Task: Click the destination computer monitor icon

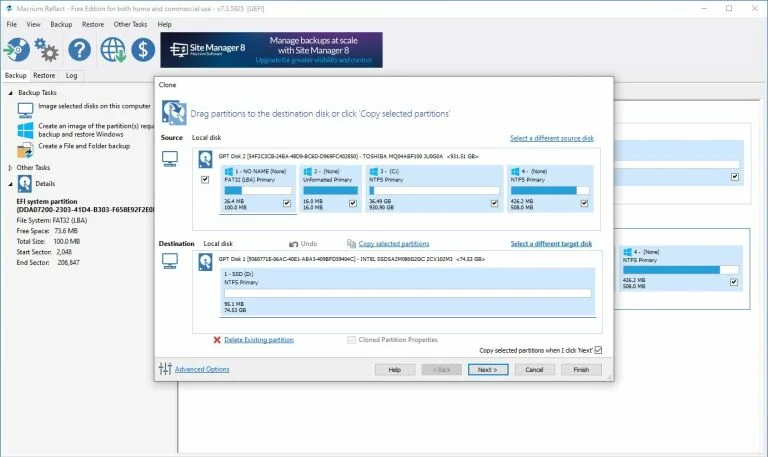Action: pyautogui.click(x=170, y=261)
